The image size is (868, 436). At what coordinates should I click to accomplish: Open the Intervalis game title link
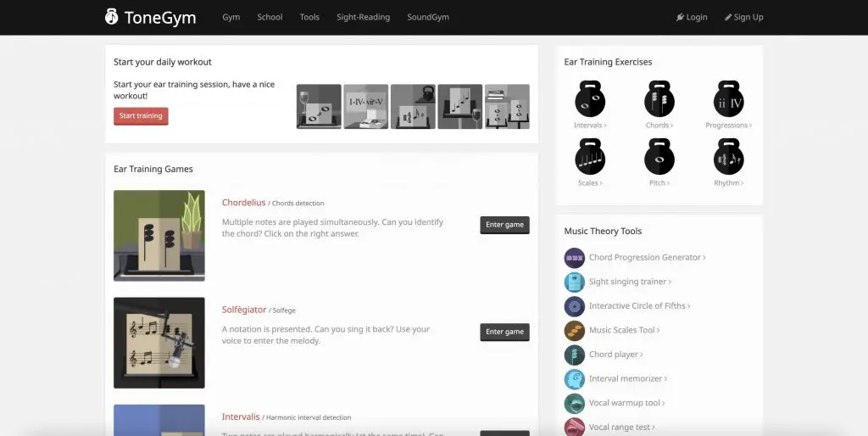[241, 416]
